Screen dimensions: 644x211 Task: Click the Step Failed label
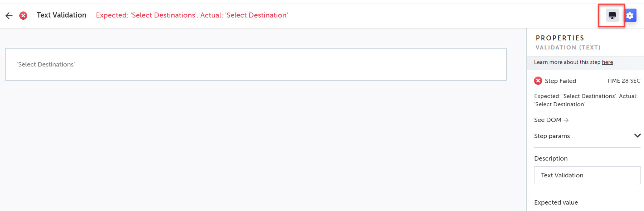pyautogui.click(x=560, y=81)
